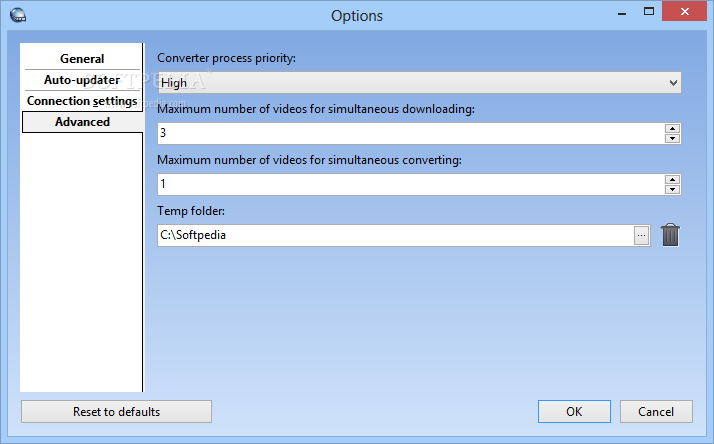Increase simultaneous converting videos count
This screenshot has height=444, width=714.
coord(672,179)
